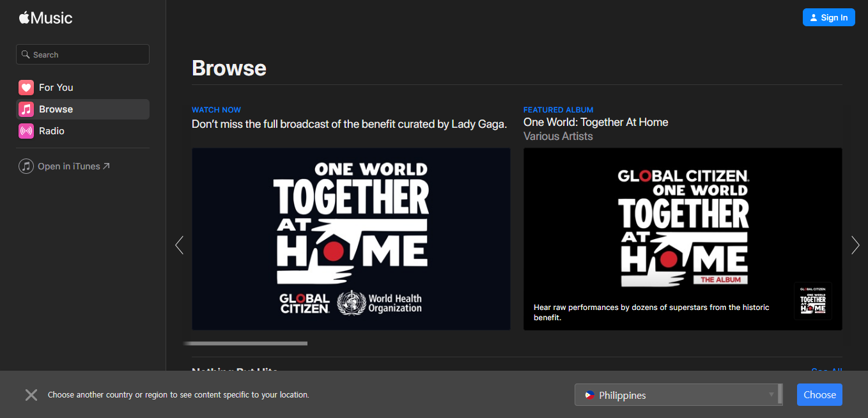Click into the Search field
This screenshot has height=418, width=868.
click(x=89, y=55)
